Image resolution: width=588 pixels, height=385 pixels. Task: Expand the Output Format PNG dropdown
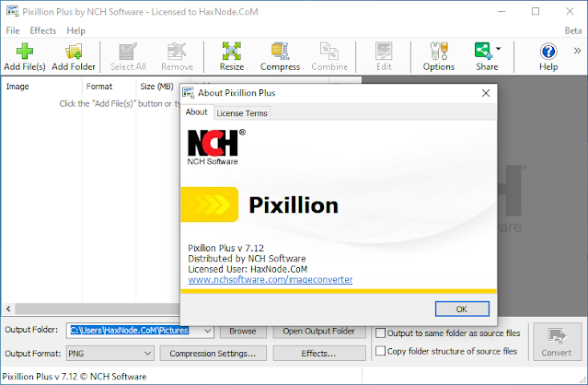click(x=148, y=354)
